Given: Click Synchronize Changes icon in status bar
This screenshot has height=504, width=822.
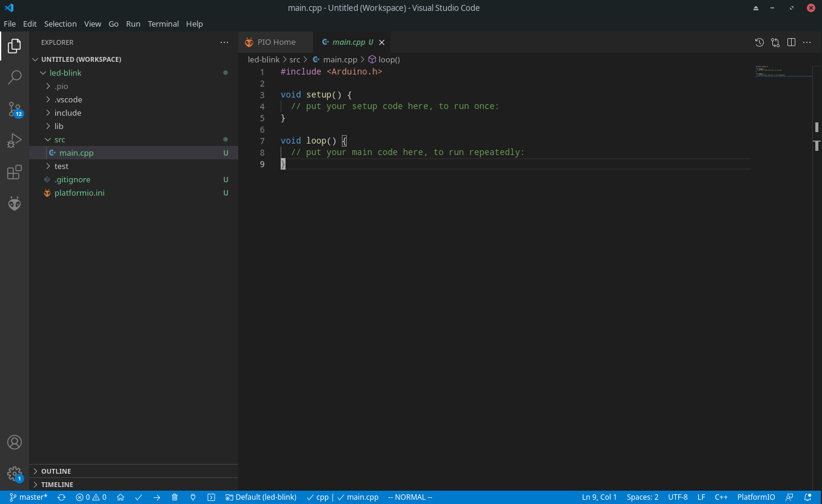Looking at the screenshot, I should point(61,497).
